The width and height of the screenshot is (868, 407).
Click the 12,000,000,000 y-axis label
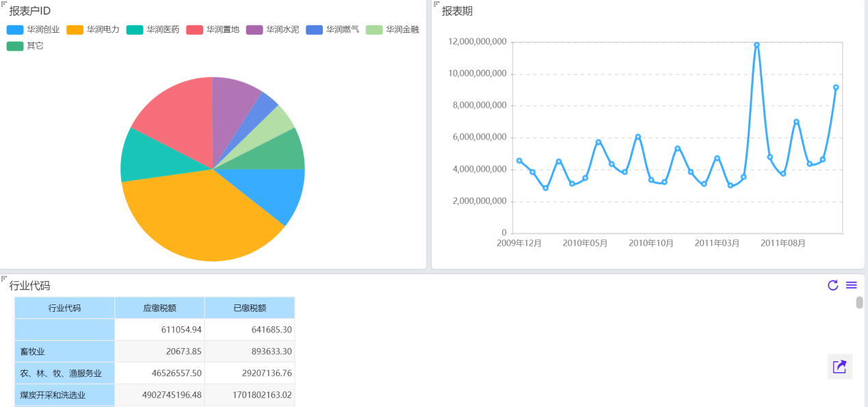477,42
